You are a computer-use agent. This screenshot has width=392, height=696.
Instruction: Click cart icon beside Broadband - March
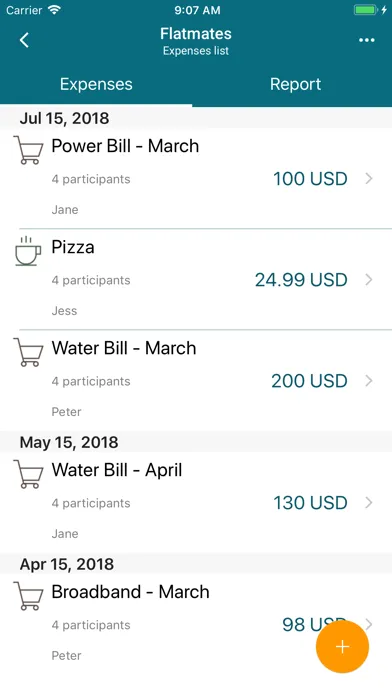click(28, 596)
